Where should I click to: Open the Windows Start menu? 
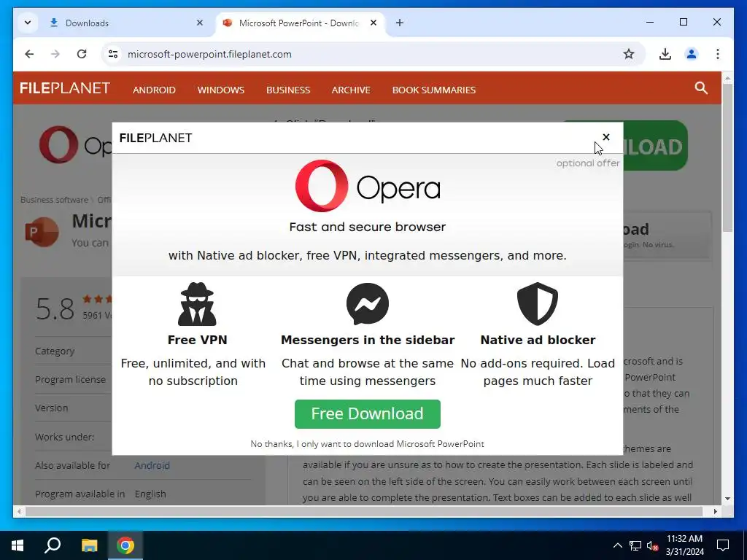[x=18, y=545]
